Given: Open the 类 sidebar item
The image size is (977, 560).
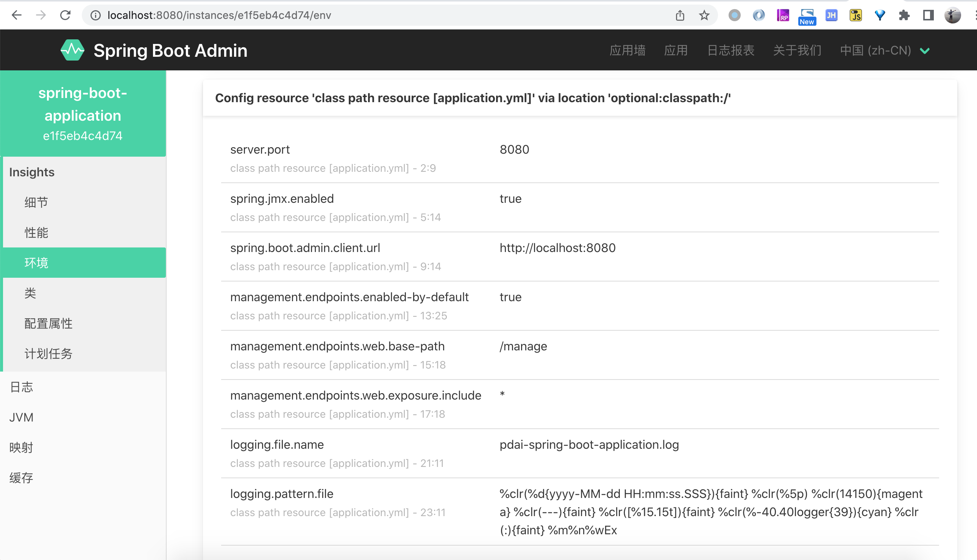Looking at the screenshot, I should 84,293.
